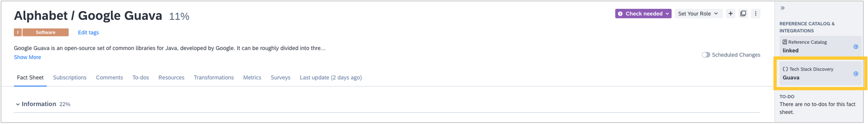The width and height of the screenshot is (868, 124).
Task: Collapse the right sidebar with double chevron
Action: [x=782, y=8]
